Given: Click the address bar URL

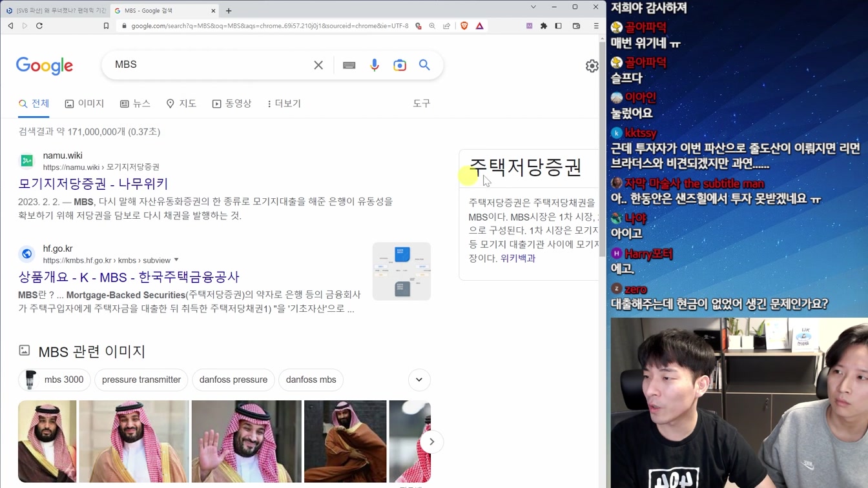Looking at the screenshot, I should pyautogui.click(x=269, y=26).
